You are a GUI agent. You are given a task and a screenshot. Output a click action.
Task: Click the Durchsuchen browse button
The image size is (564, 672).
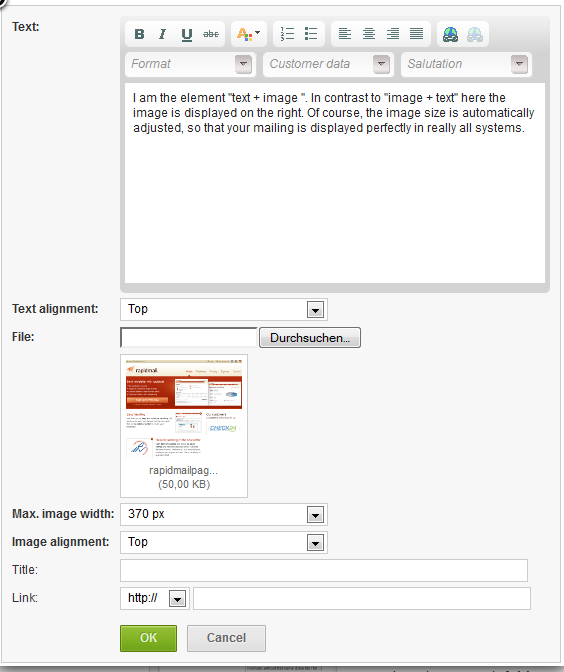pos(310,338)
